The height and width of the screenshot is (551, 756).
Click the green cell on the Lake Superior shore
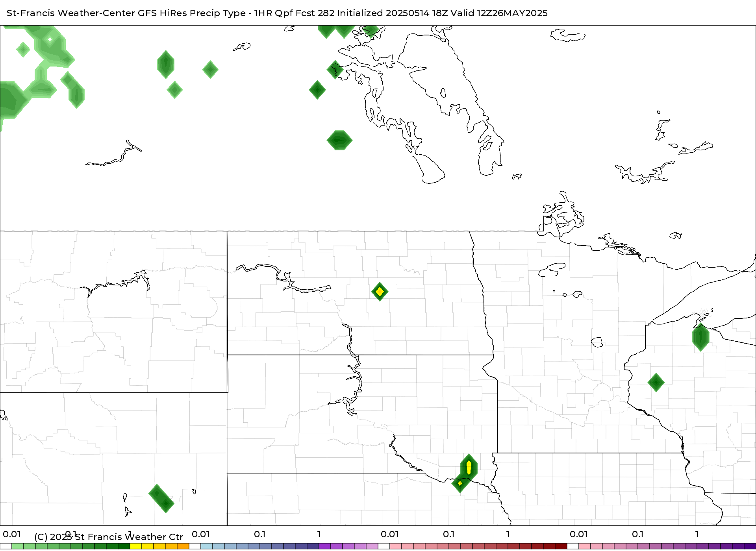[700, 337]
